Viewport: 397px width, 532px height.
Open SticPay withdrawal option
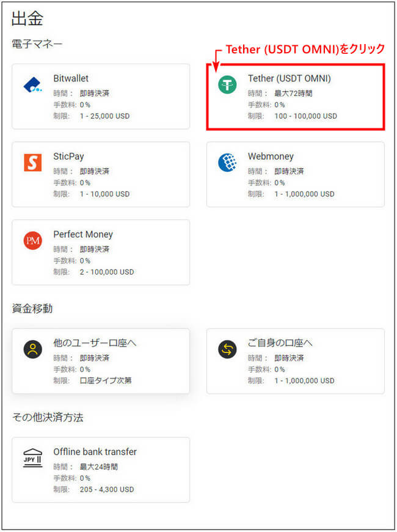(101, 174)
